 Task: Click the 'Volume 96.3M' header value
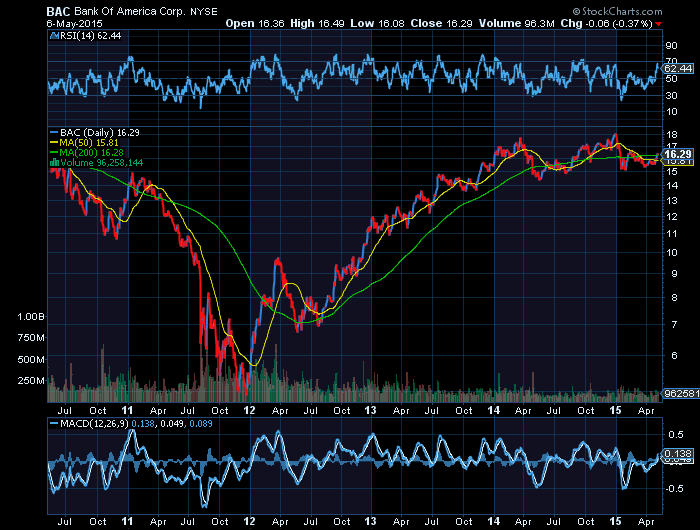pyautogui.click(x=517, y=24)
